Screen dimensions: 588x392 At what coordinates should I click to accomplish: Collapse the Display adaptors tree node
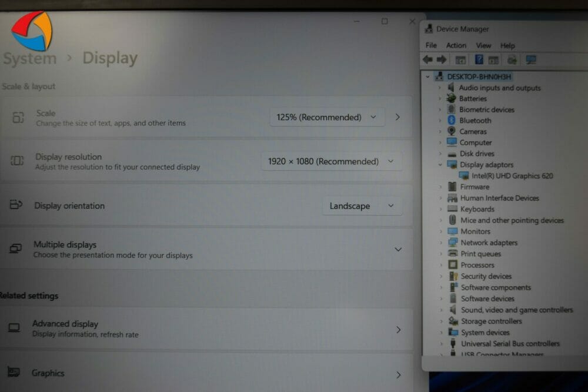(440, 165)
